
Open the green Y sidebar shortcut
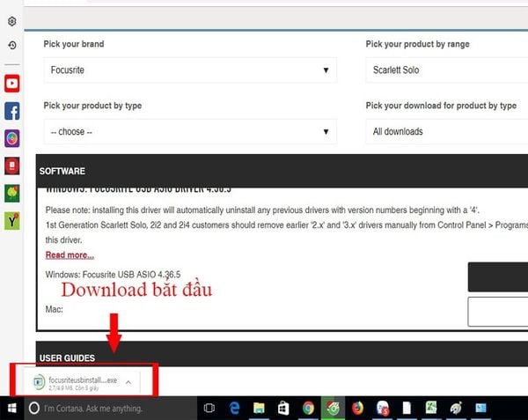pyautogui.click(x=12, y=221)
